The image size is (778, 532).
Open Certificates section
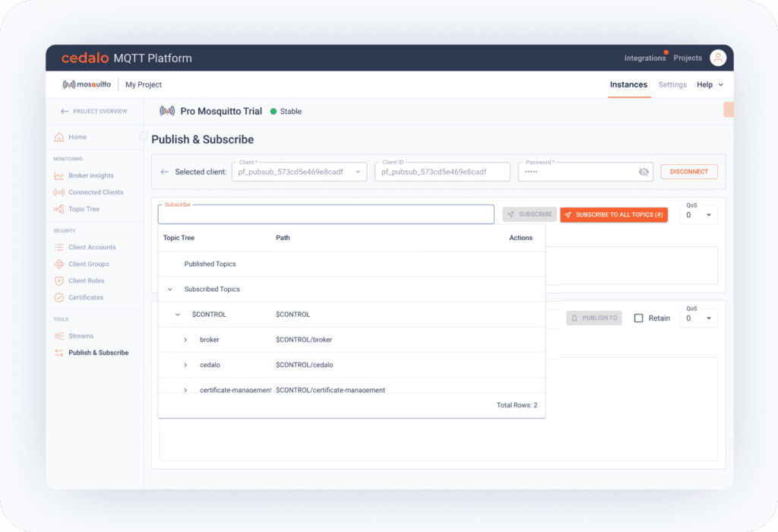click(x=85, y=297)
